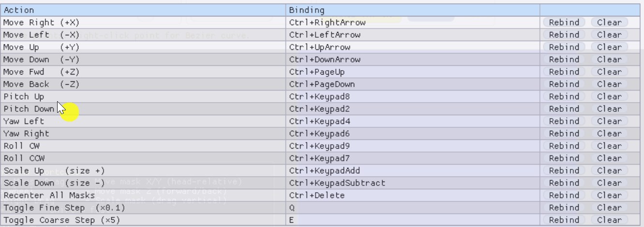Clear the Roll CCW binding
Viewport: 644px width, 227px height.
(x=609, y=158)
